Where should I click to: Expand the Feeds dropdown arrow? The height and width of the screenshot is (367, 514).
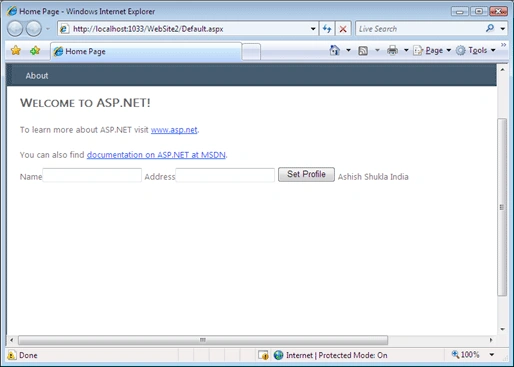click(x=377, y=50)
